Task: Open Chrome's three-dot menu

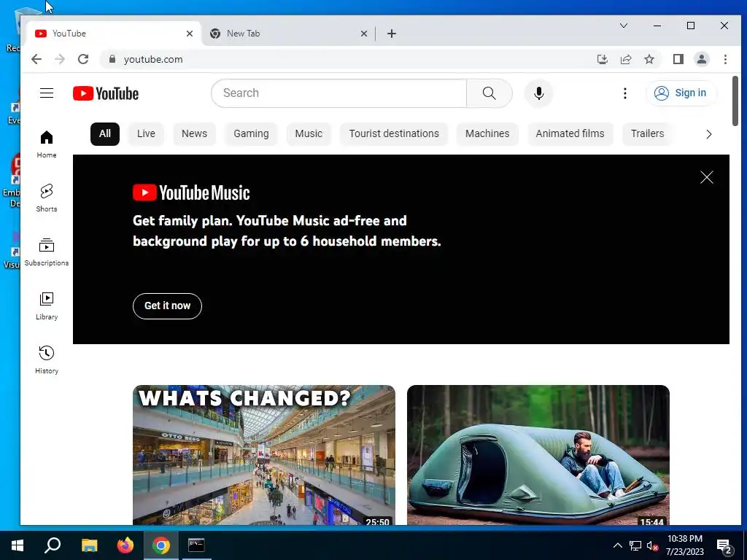Action: click(725, 59)
